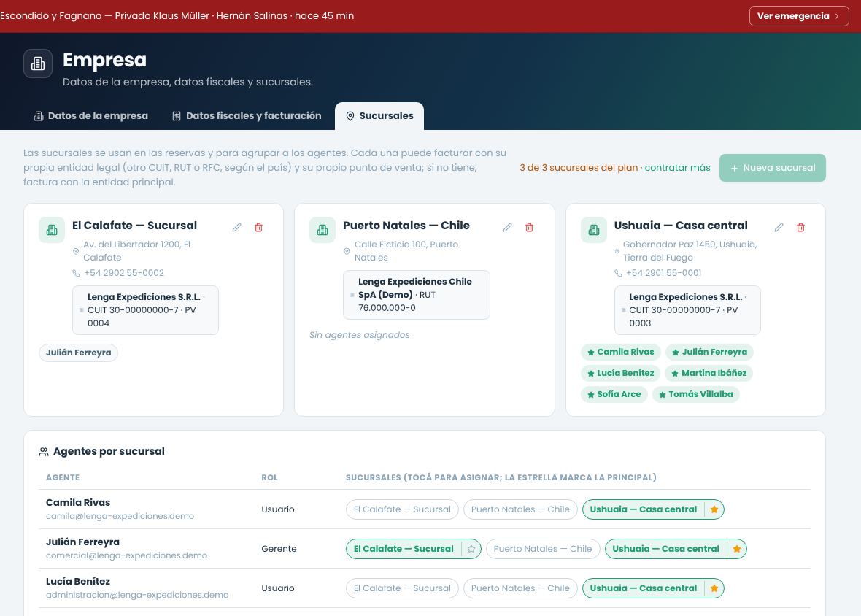
Task: Click the Sin agentes asignados text
Action: [x=360, y=335]
